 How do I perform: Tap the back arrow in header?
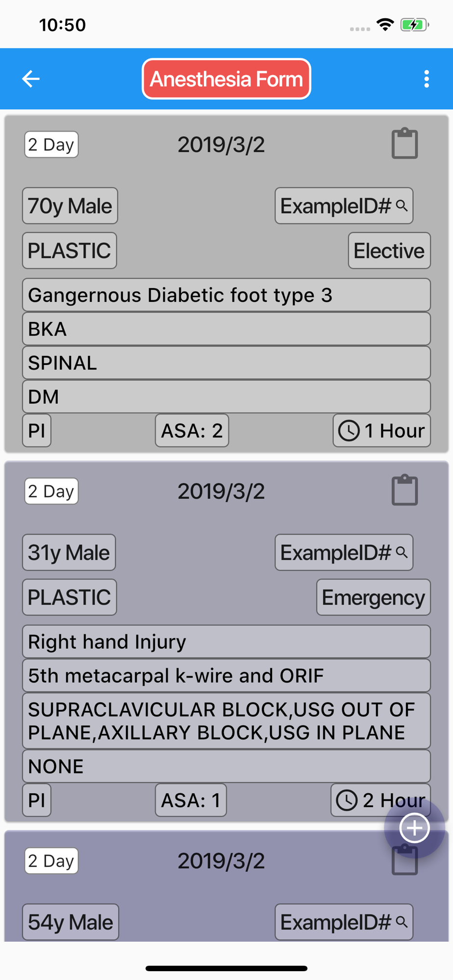point(30,78)
